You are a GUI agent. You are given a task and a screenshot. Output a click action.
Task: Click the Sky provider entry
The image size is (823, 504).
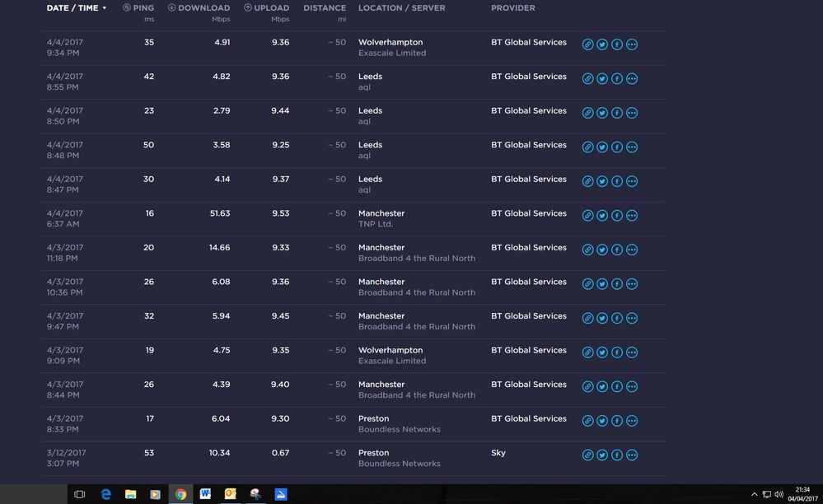[498, 453]
